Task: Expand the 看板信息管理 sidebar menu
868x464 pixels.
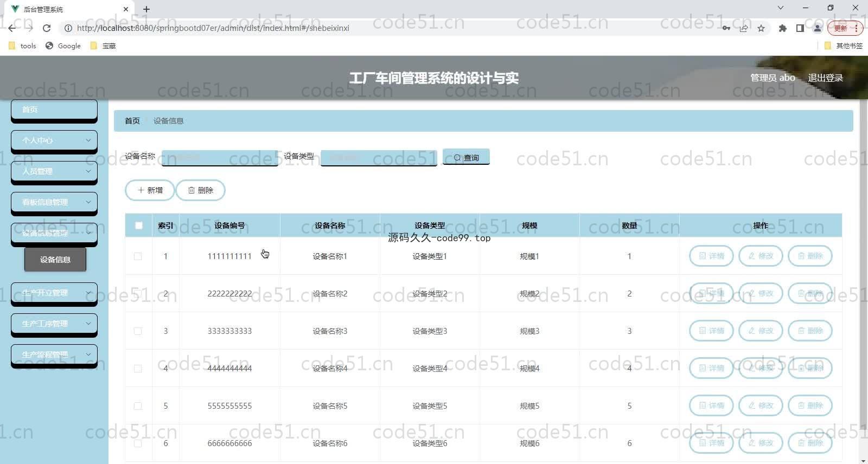Action: click(x=54, y=202)
